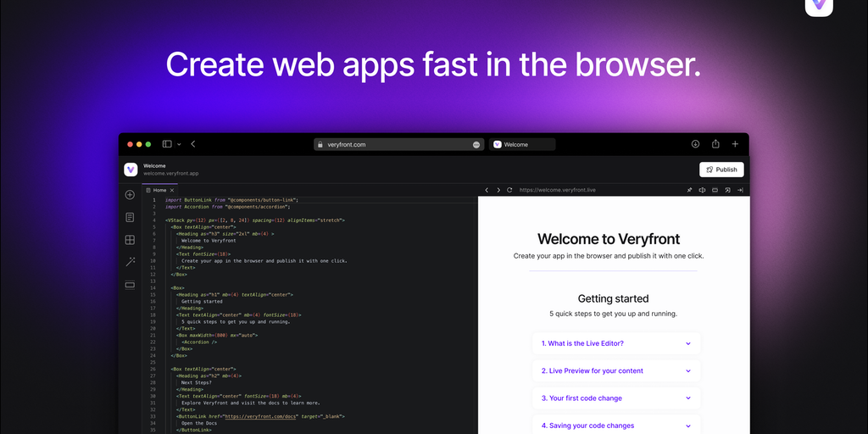This screenshot has width=868, height=434.
Task: Select the magic wand icon in sidebar
Action: 130,262
